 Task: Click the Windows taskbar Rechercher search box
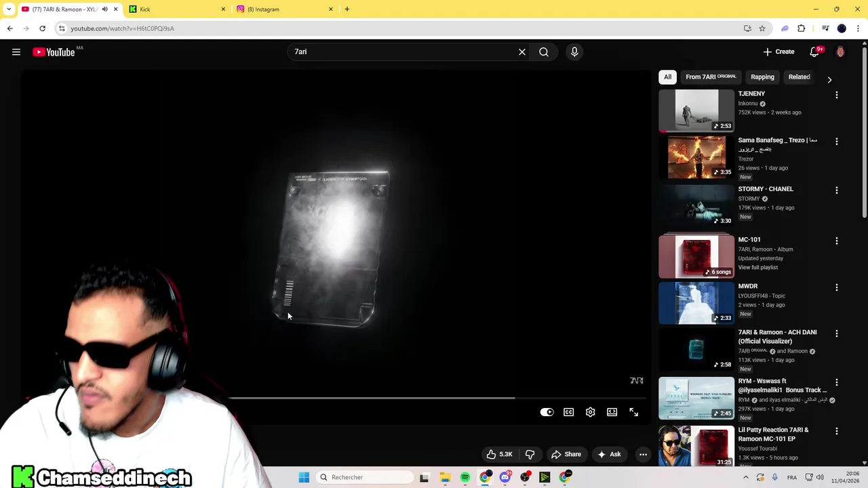365,477
